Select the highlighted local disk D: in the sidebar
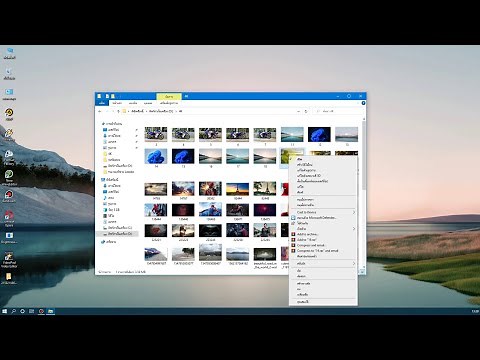480x360 pixels. click(117, 234)
